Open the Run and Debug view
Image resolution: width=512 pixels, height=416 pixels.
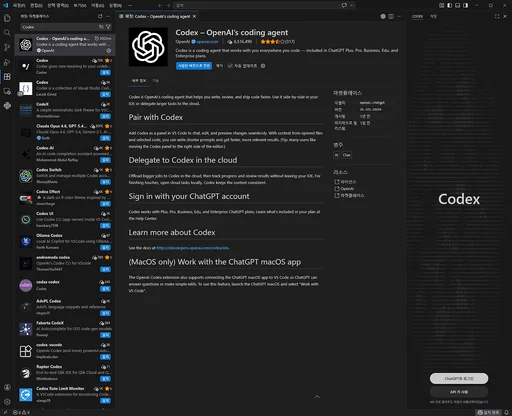pyautogui.click(x=7, y=62)
